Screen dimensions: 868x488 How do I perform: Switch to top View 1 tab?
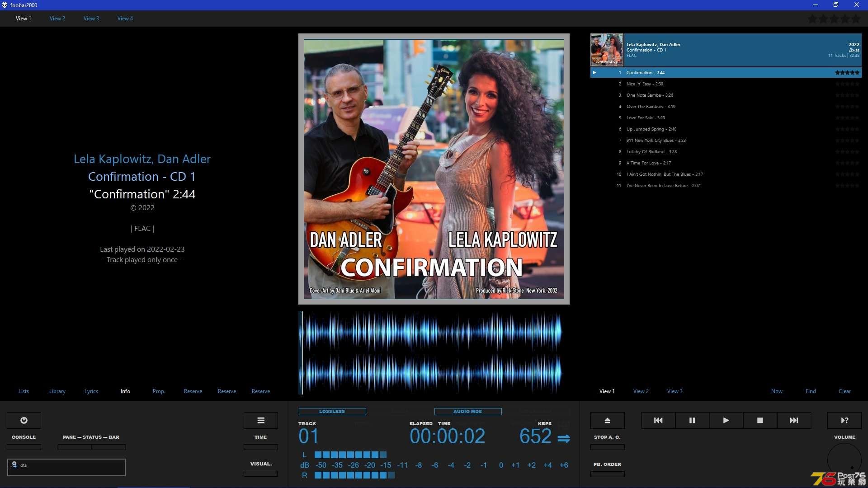[24, 19]
